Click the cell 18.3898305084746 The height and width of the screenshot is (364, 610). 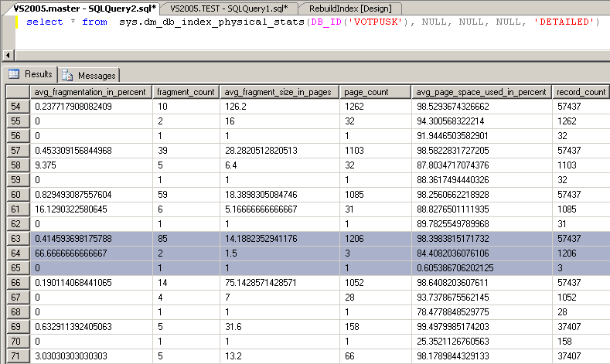coord(280,195)
